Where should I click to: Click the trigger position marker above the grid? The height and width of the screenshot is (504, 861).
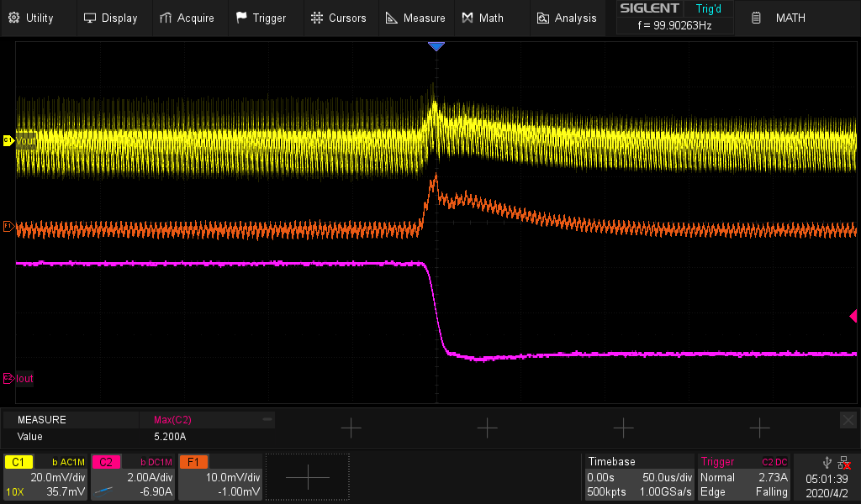coord(436,46)
